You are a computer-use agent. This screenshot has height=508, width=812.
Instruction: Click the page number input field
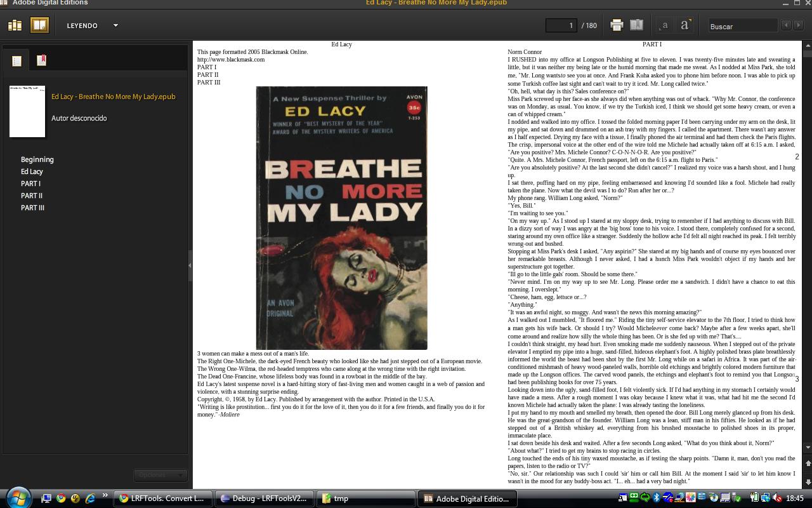(x=561, y=25)
